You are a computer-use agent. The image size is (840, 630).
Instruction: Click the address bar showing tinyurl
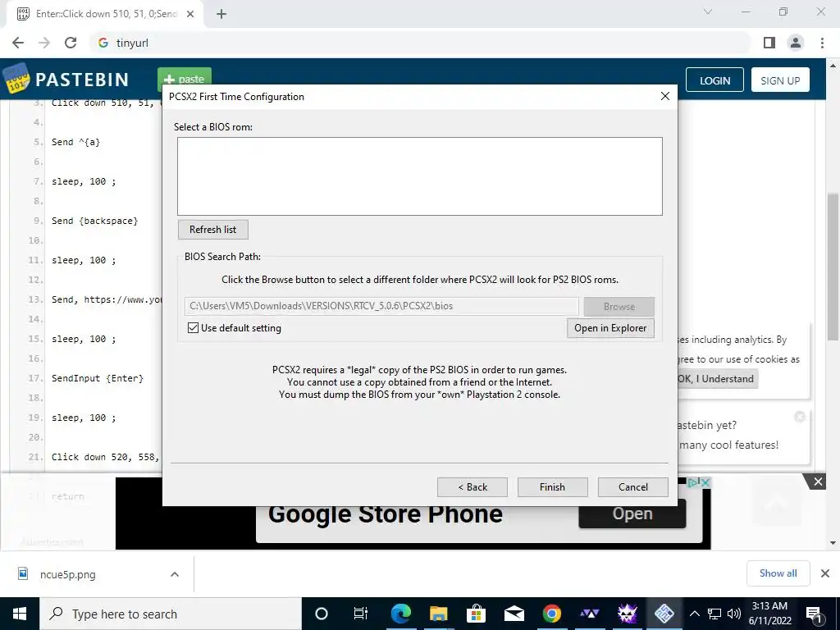coord(421,43)
